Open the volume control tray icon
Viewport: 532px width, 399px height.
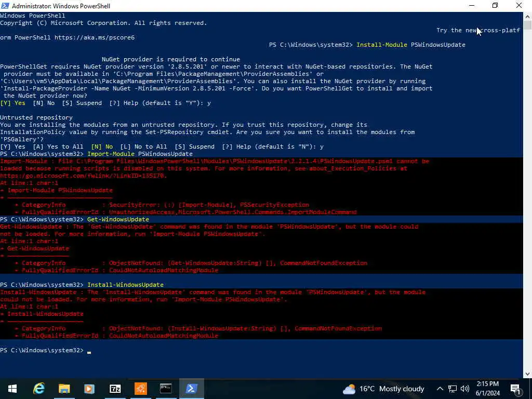pos(465,389)
